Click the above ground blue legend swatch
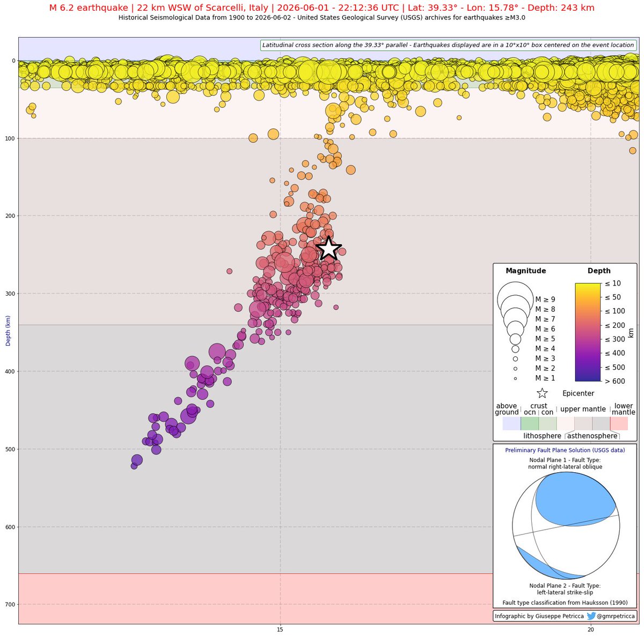 point(511,423)
